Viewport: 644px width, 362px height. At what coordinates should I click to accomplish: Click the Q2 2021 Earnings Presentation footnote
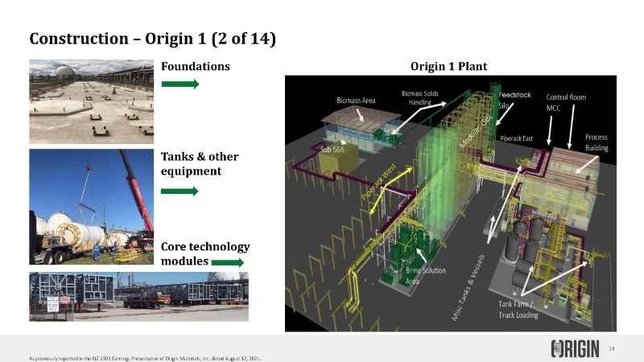(145, 356)
